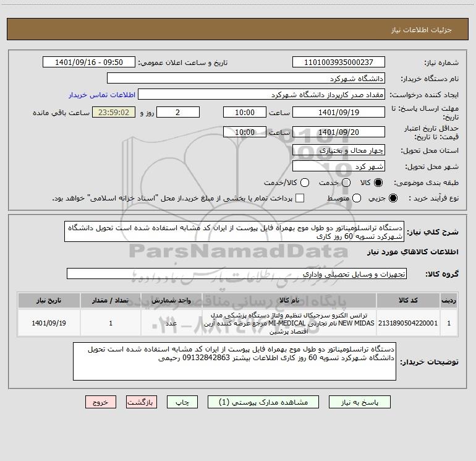Image resolution: width=476 pixels, height=461 pixels.
Task: Click the خروج exit button
Action: pos(101,402)
